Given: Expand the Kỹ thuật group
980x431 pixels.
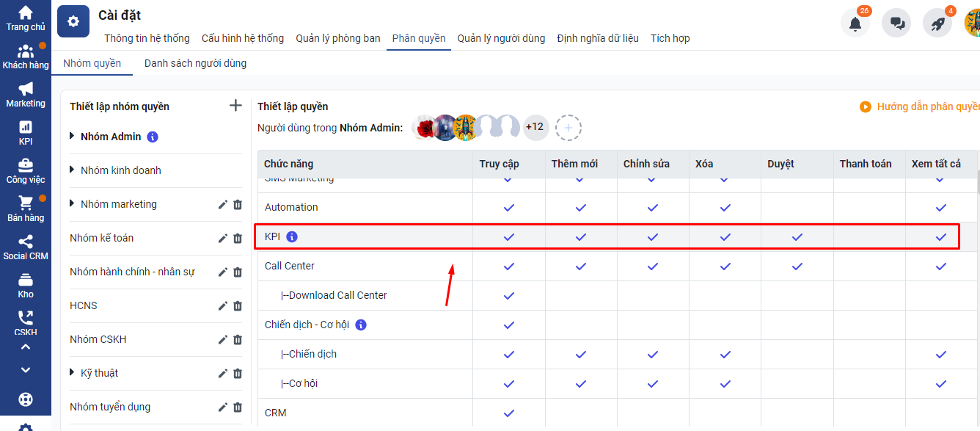Looking at the screenshot, I should 73,373.
